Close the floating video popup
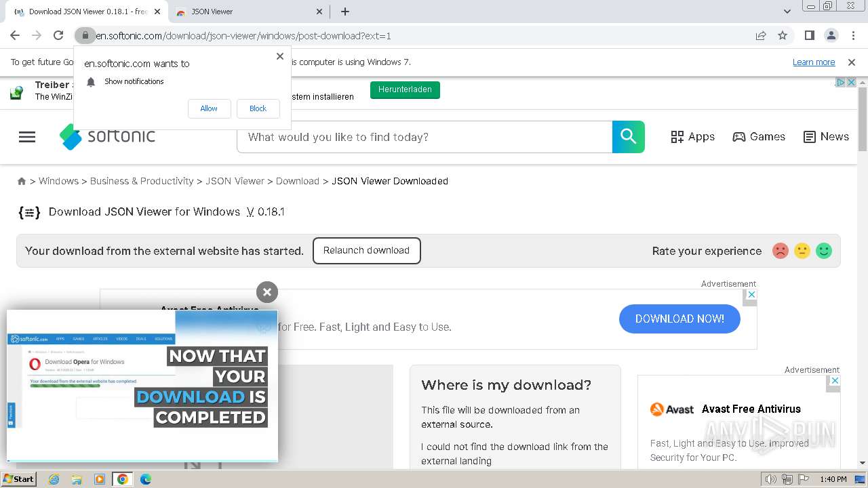Screen dimensions: 868x488 267,292
